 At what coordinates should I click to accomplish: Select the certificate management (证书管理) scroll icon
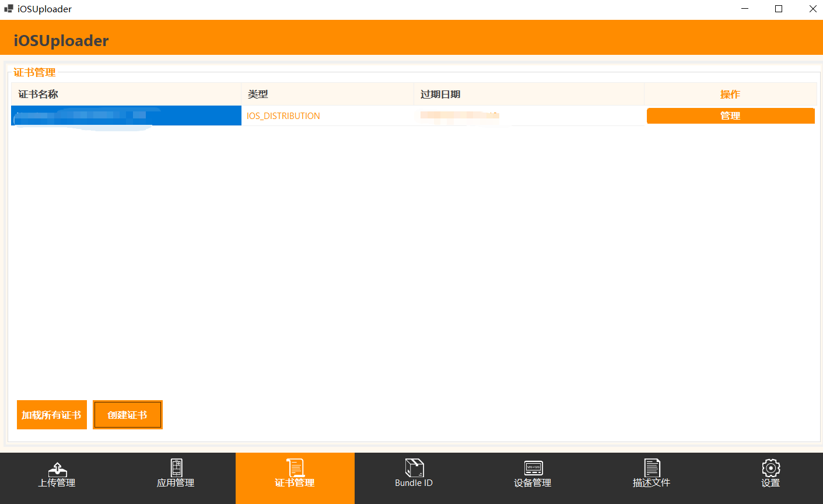(x=295, y=468)
